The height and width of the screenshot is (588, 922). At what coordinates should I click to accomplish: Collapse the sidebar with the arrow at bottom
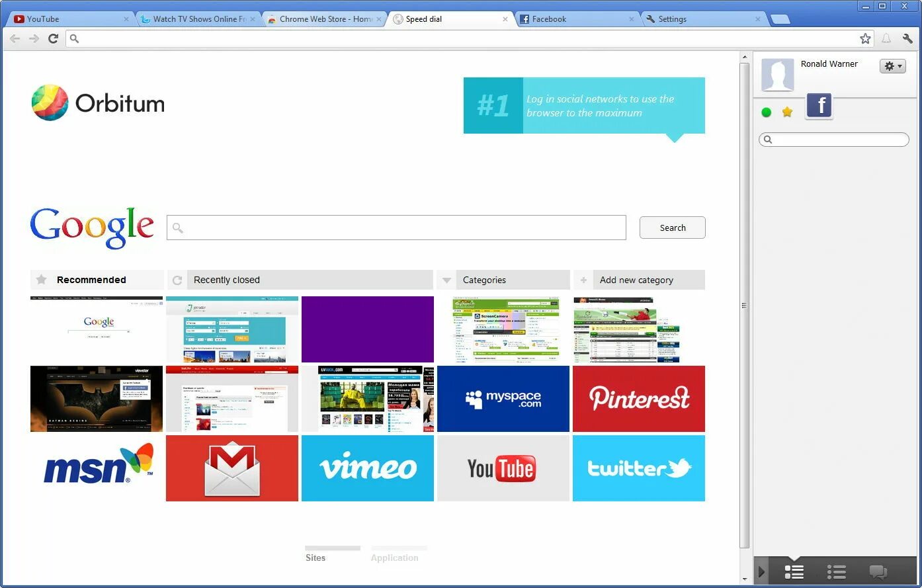(x=761, y=571)
